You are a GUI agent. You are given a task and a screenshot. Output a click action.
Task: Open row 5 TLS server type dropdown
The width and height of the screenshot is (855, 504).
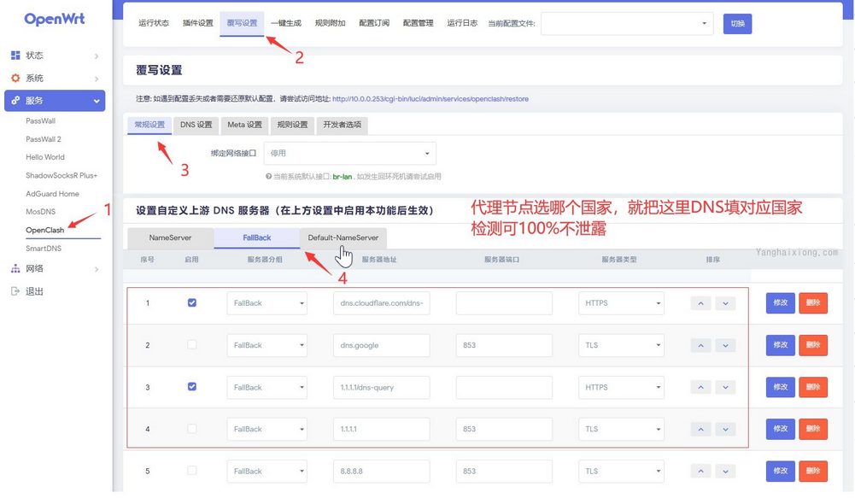[621, 472]
